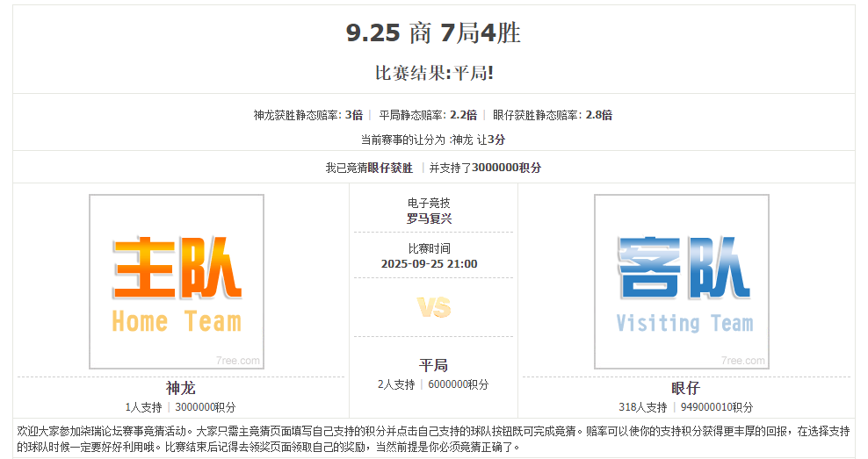Screen dimensions: 868x459
Task: Click the 神龙 让3分 handicap line
Action: pos(433,140)
